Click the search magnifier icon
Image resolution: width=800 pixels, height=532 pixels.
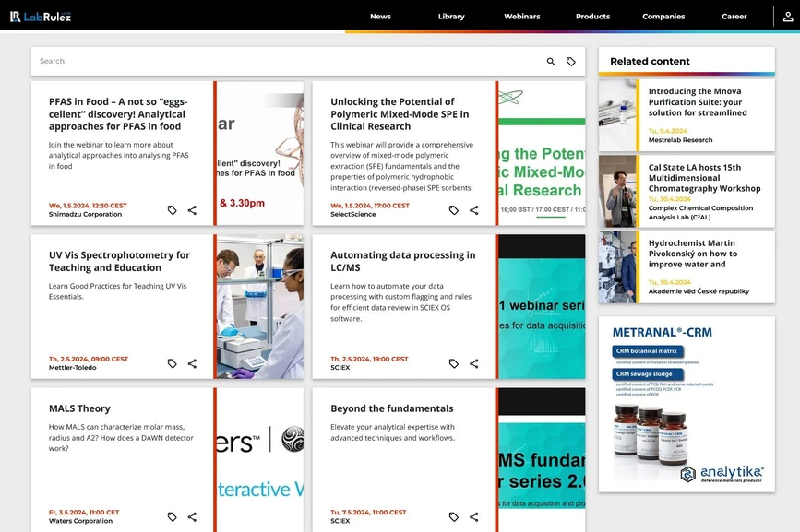tap(551, 61)
